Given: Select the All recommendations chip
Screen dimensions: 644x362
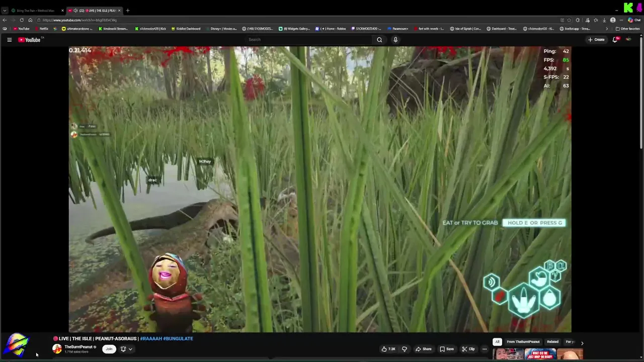Looking at the screenshot, I should pyautogui.click(x=497, y=342).
